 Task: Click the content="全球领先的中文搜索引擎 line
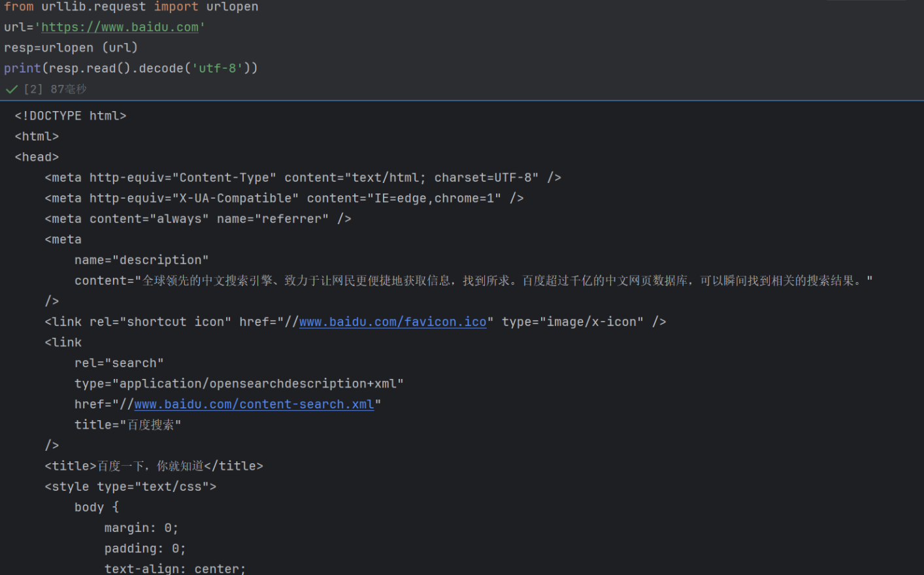coord(474,280)
